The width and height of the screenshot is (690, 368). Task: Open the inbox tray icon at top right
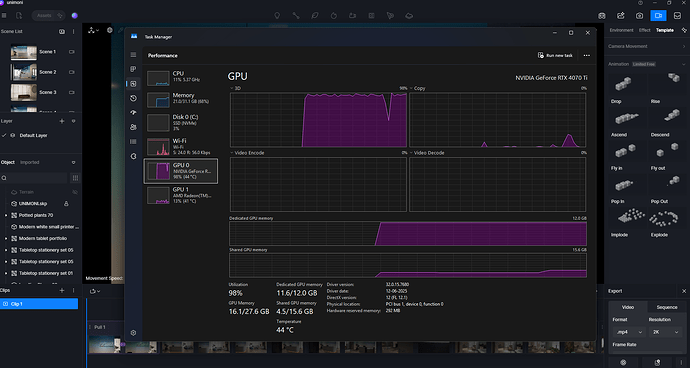coord(677,15)
